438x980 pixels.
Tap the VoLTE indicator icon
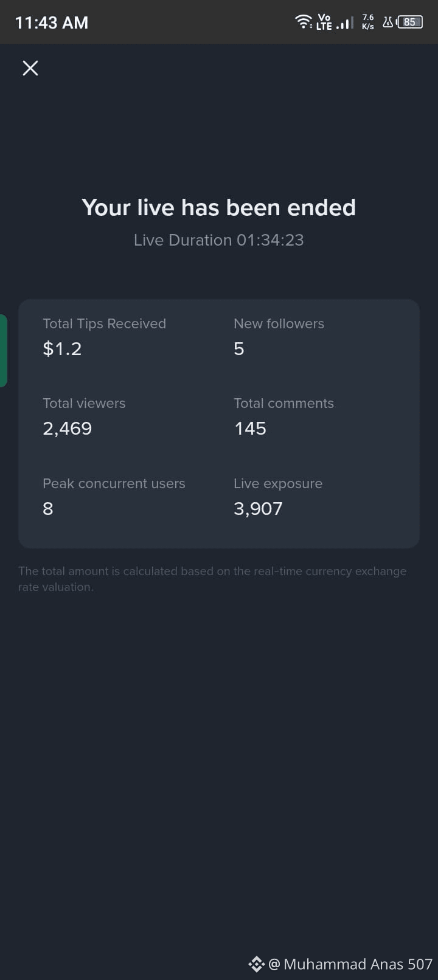click(x=324, y=22)
